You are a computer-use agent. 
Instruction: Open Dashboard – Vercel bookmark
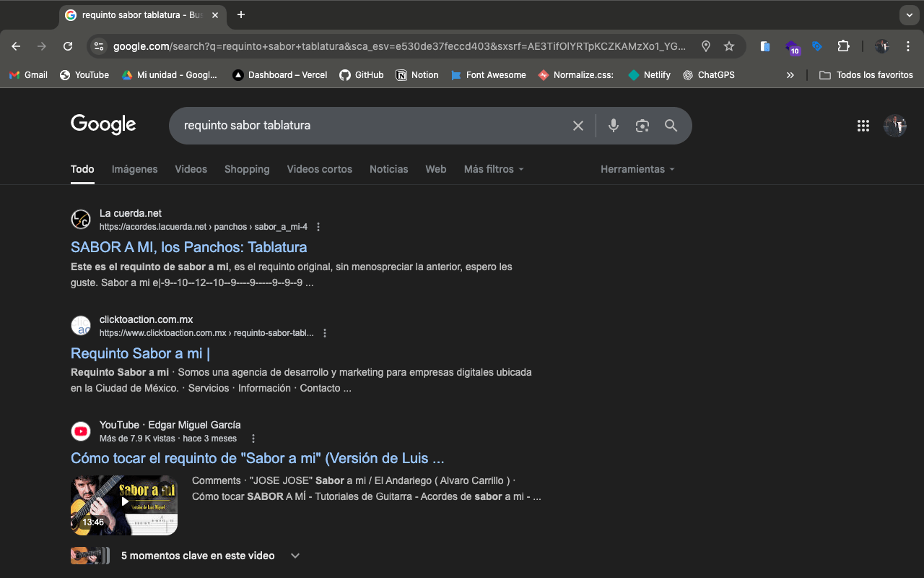[x=280, y=75]
